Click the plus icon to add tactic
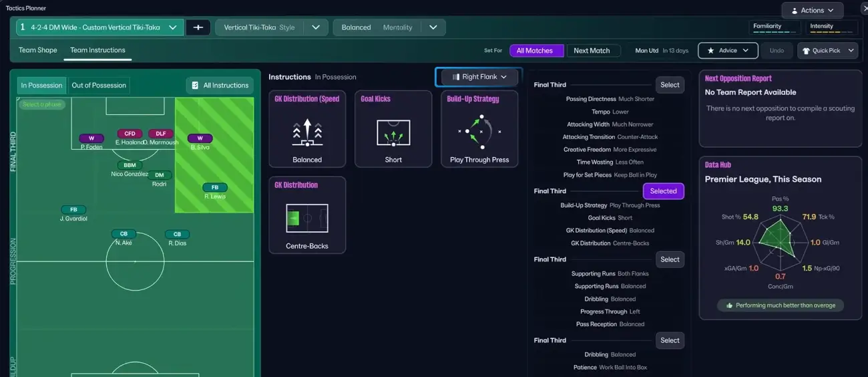Image resolution: width=868 pixels, height=377 pixels. (x=198, y=27)
